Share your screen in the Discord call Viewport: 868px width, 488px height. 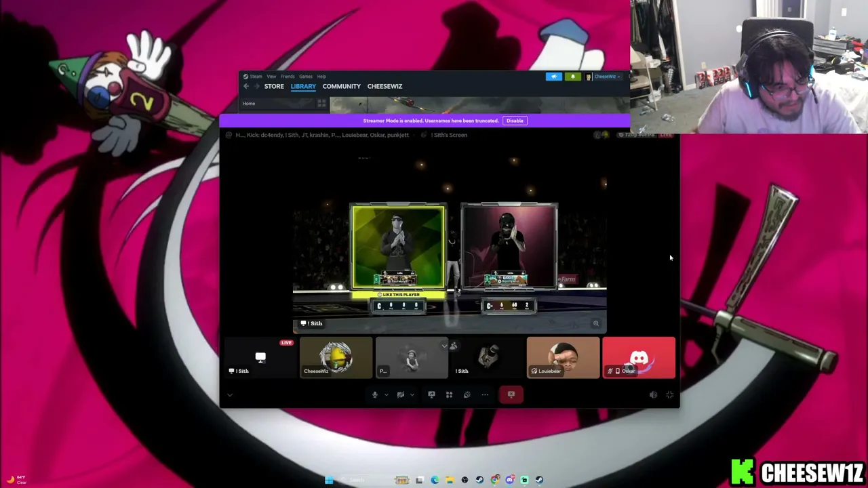pos(431,394)
